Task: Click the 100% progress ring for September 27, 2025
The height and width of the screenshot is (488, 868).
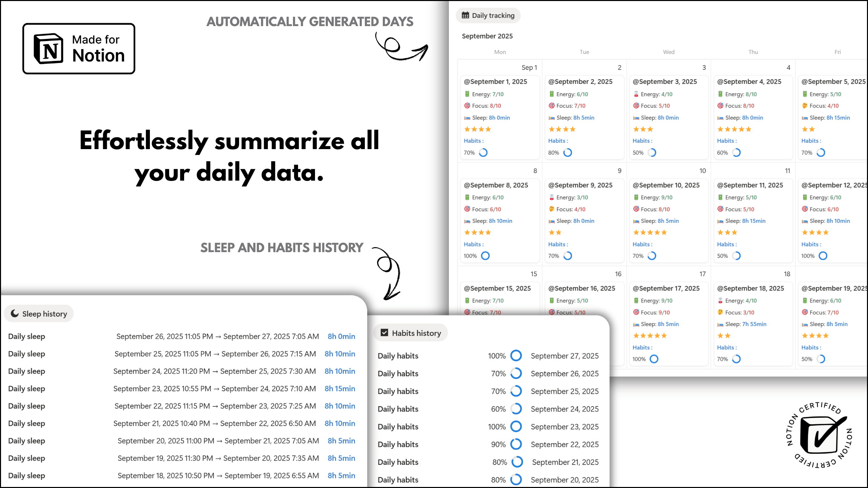Action: coord(516,356)
